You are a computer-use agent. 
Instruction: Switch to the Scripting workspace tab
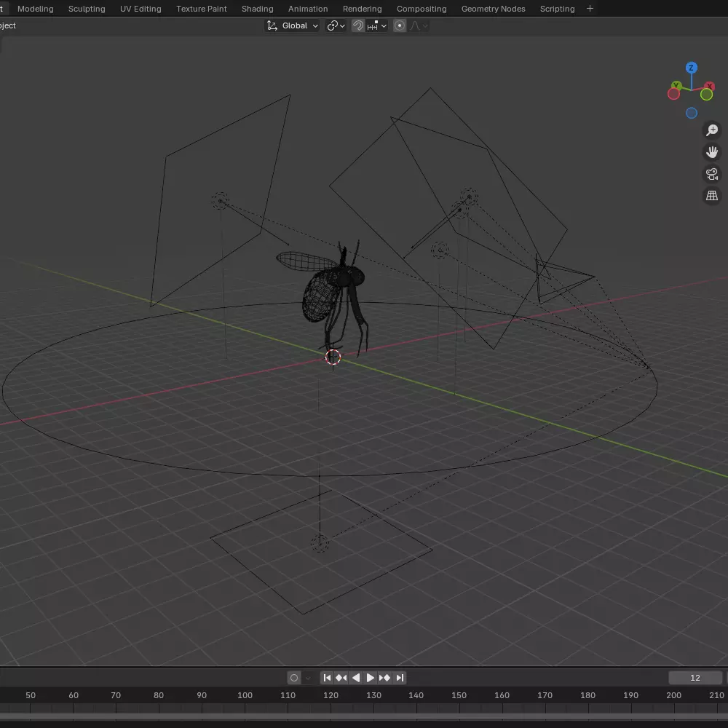coord(557,9)
